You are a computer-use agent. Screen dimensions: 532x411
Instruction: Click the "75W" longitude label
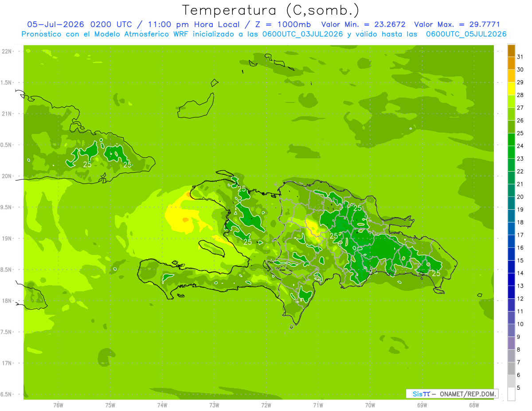pyautogui.click(x=110, y=405)
